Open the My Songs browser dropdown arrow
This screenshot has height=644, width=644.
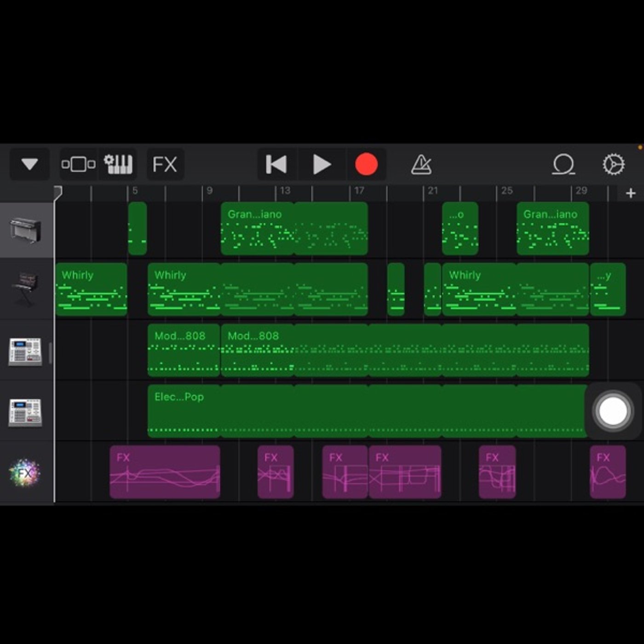pos(29,164)
